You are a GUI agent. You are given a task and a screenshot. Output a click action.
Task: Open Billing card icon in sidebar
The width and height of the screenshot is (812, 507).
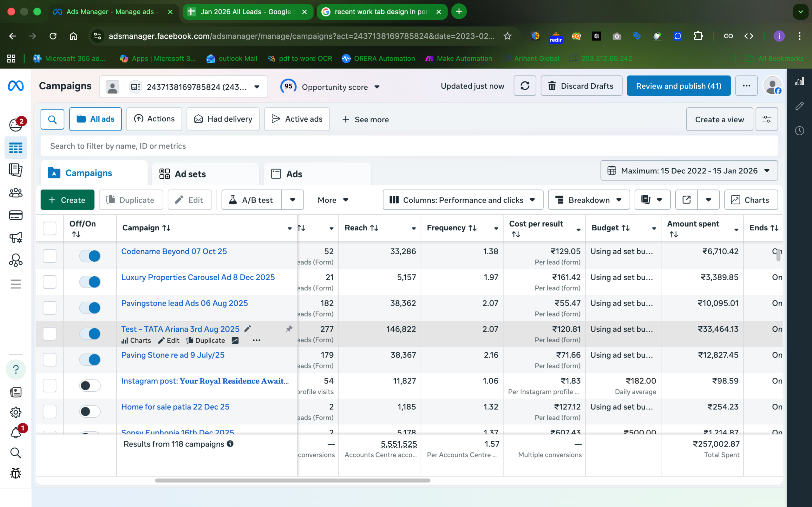tap(16, 215)
